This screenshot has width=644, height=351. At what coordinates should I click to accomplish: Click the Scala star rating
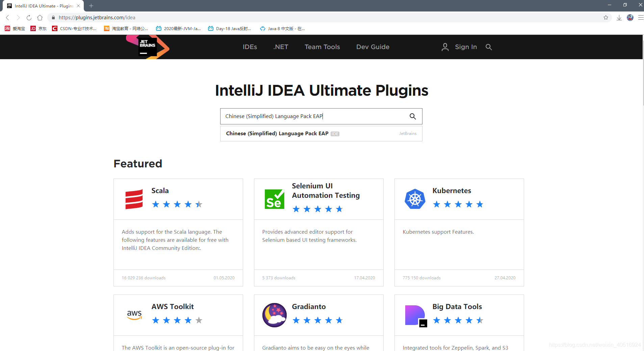pyautogui.click(x=177, y=204)
